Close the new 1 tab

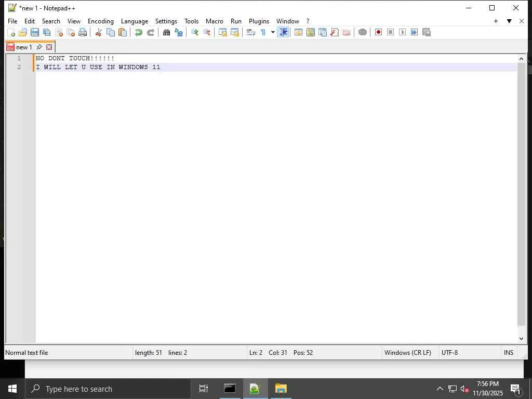point(49,47)
